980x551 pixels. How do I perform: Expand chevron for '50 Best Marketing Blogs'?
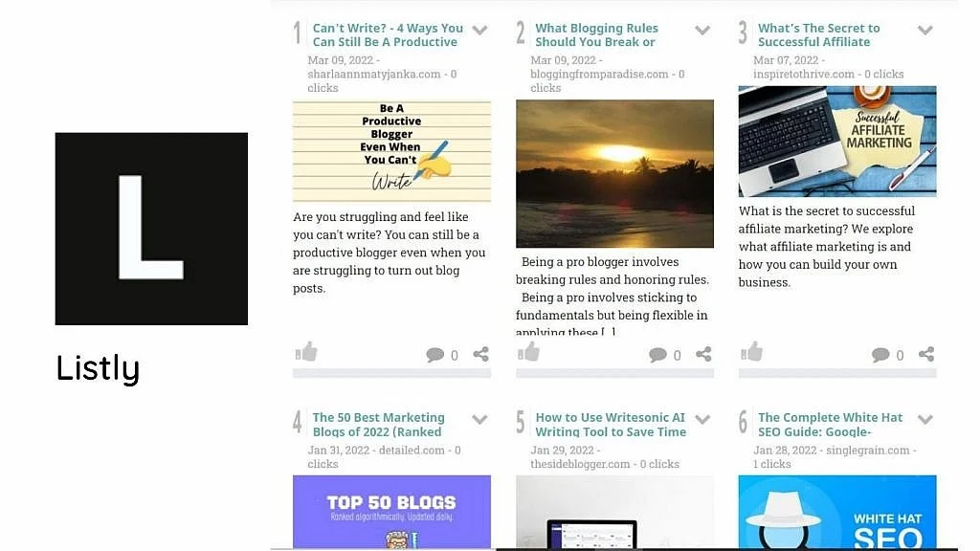click(479, 419)
